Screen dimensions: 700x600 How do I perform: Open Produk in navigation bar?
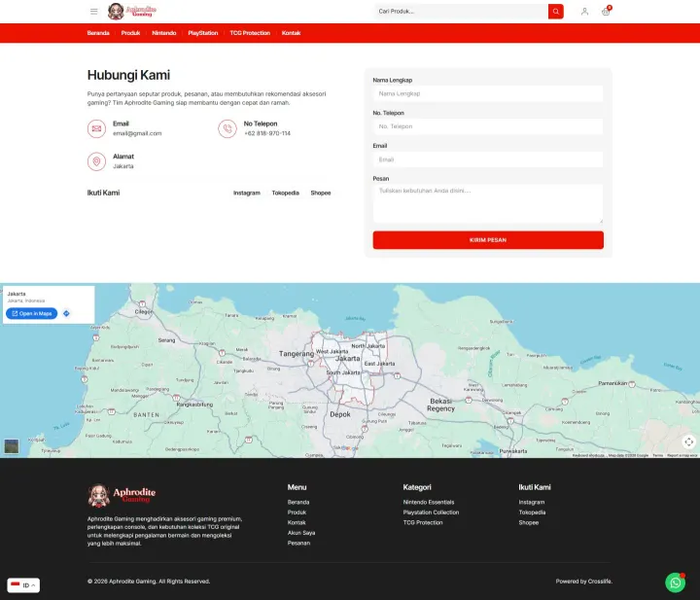coord(130,33)
